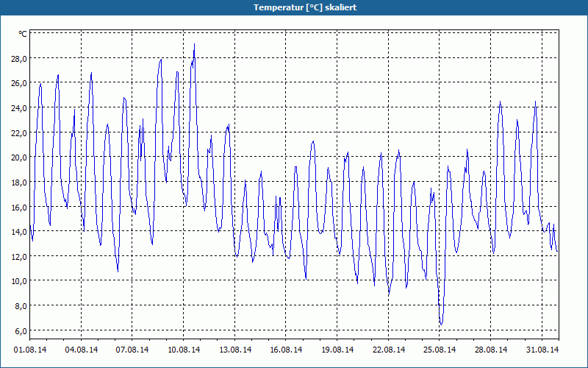The image size is (588, 368).
Task: Click the °C unit label on the y-axis
Action: point(23,34)
